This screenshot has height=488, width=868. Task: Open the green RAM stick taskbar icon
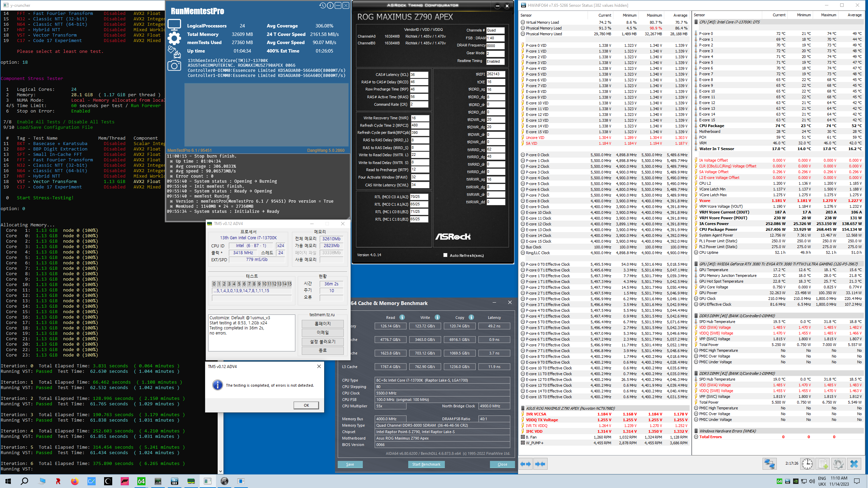click(191, 481)
